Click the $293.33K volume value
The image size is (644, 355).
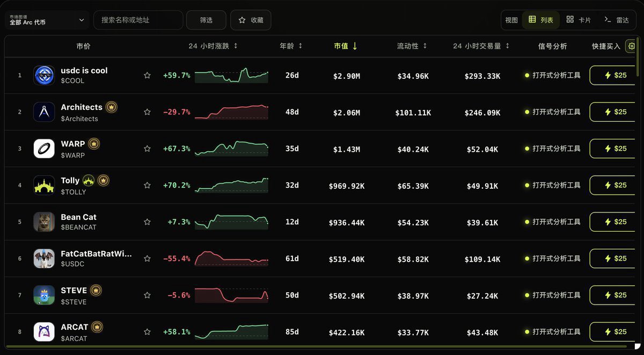click(x=482, y=76)
